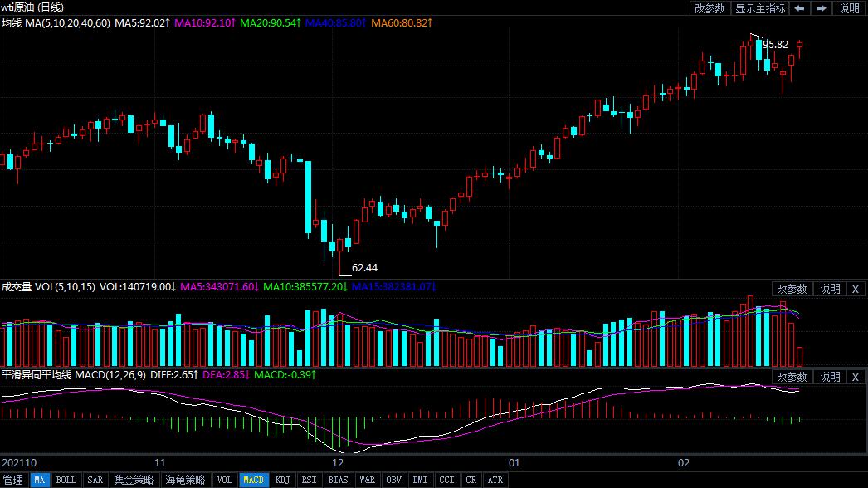Open the 管理 menu at bottom
The height and width of the screenshot is (488, 868).
[13, 480]
